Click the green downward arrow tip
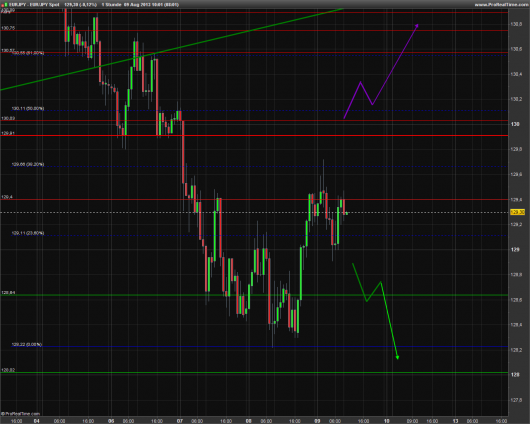530x424 pixels. pyautogui.click(x=398, y=357)
